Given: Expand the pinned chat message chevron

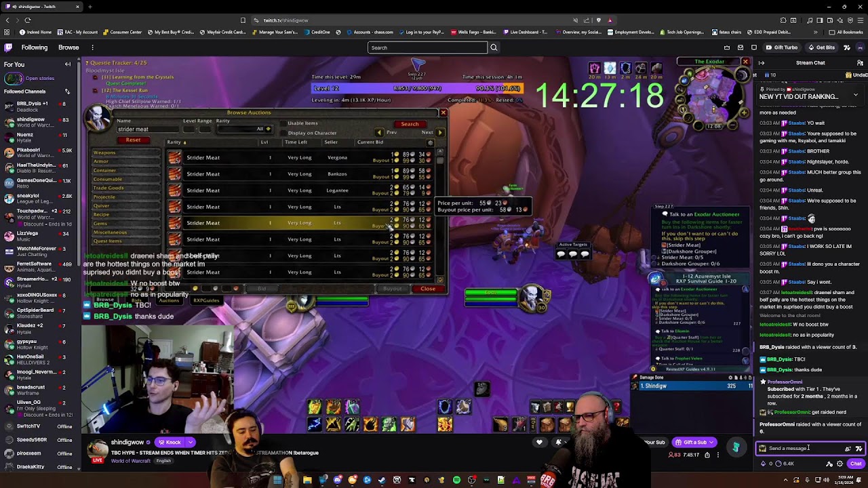Looking at the screenshot, I should pyautogui.click(x=855, y=94).
